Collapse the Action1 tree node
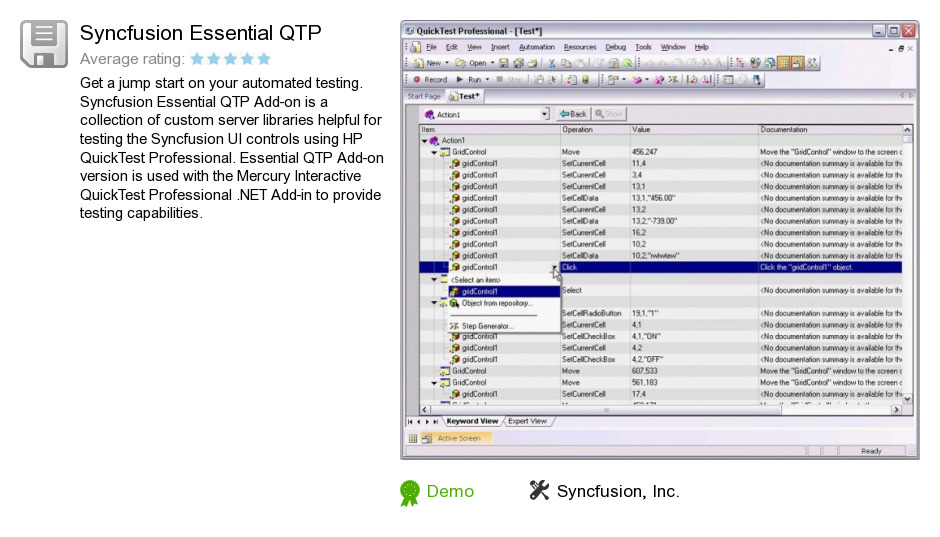The width and height of the screenshot is (940, 537). pyautogui.click(x=424, y=141)
